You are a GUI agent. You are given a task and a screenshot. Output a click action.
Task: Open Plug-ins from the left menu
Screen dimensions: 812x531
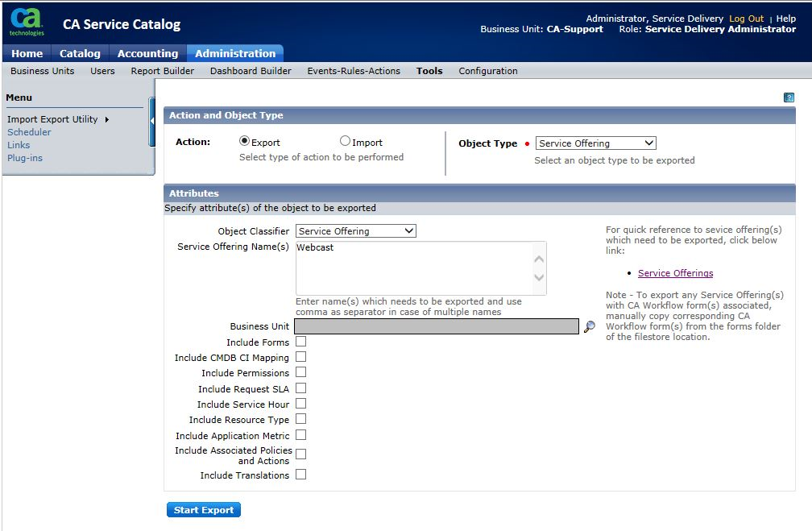pyautogui.click(x=25, y=158)
